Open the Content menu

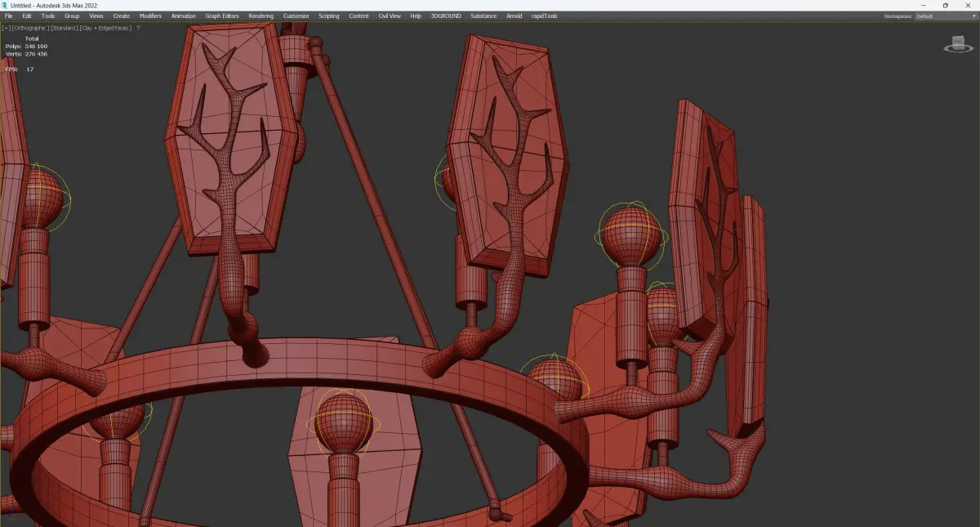coord(359,16)
